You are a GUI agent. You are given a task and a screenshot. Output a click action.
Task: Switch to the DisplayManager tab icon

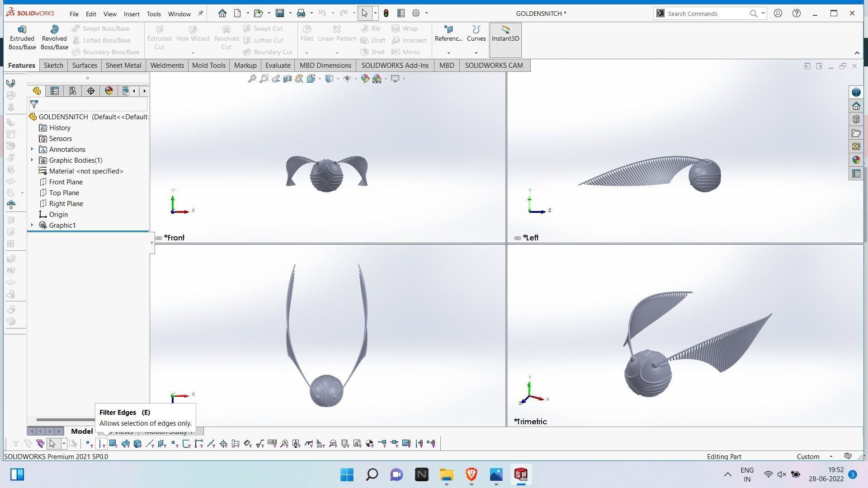[x=109, y=91]
